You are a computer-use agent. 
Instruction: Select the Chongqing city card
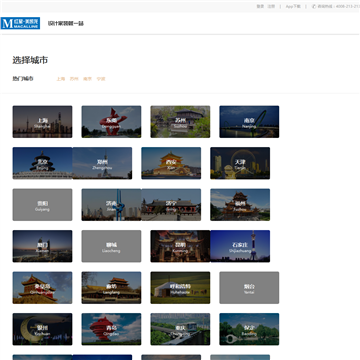180,329
